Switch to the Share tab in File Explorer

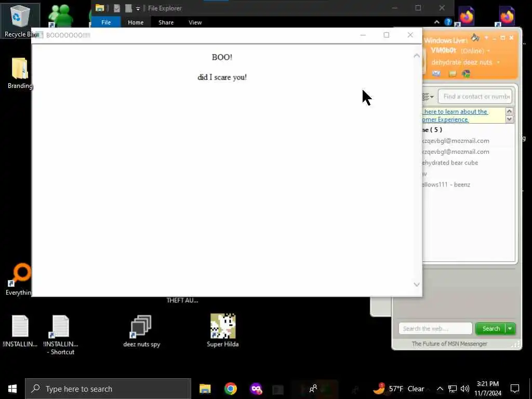coord(166,22)
